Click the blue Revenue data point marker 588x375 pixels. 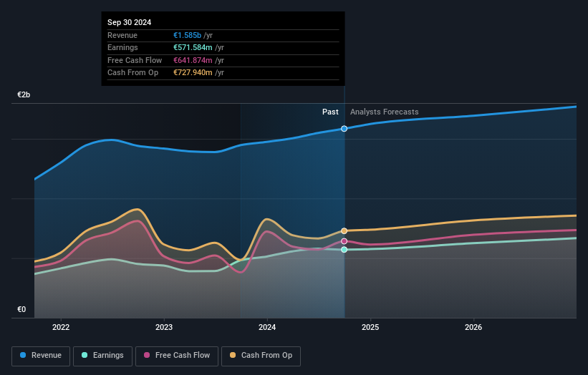tap(344, 129)
